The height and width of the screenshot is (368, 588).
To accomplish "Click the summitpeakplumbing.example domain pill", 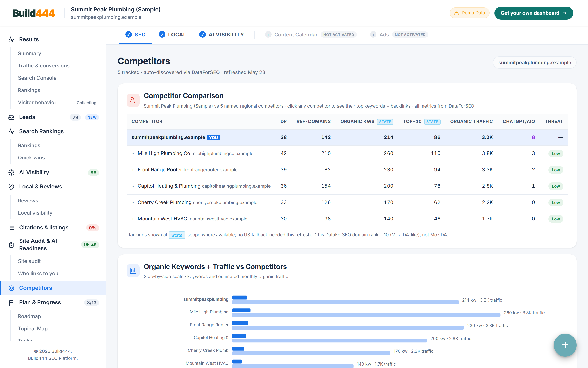I will click(x=535, y=63).
